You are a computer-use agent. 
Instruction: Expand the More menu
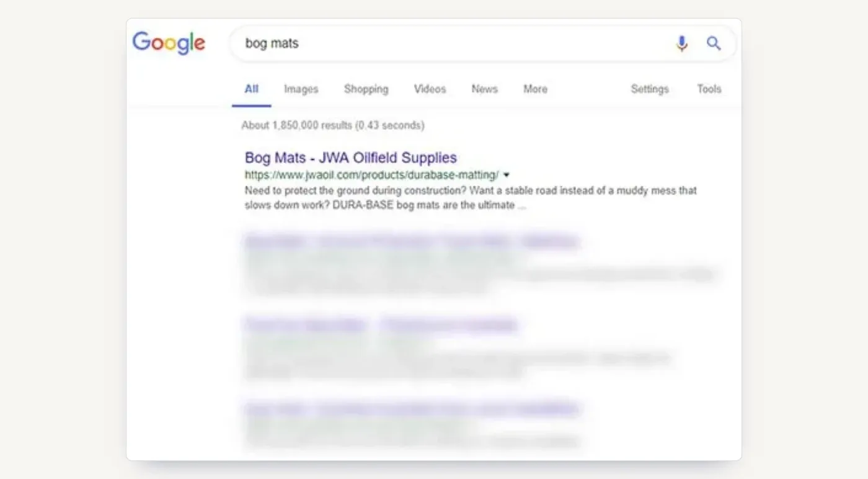535,89
